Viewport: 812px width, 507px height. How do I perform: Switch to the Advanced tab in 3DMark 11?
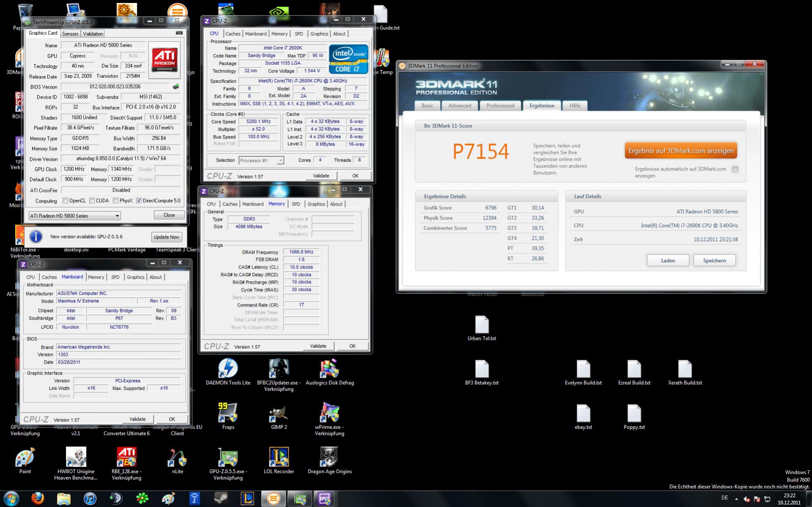click(x=460, y=106)
